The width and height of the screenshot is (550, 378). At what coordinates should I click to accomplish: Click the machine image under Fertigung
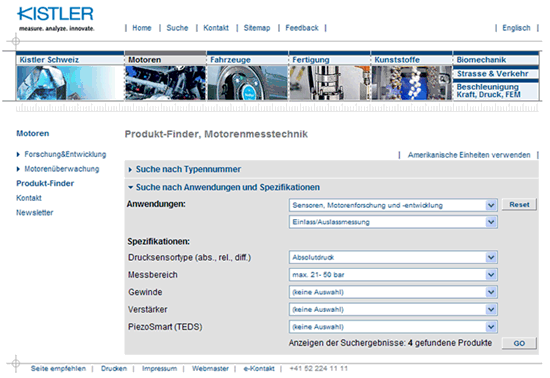[330, 83]
